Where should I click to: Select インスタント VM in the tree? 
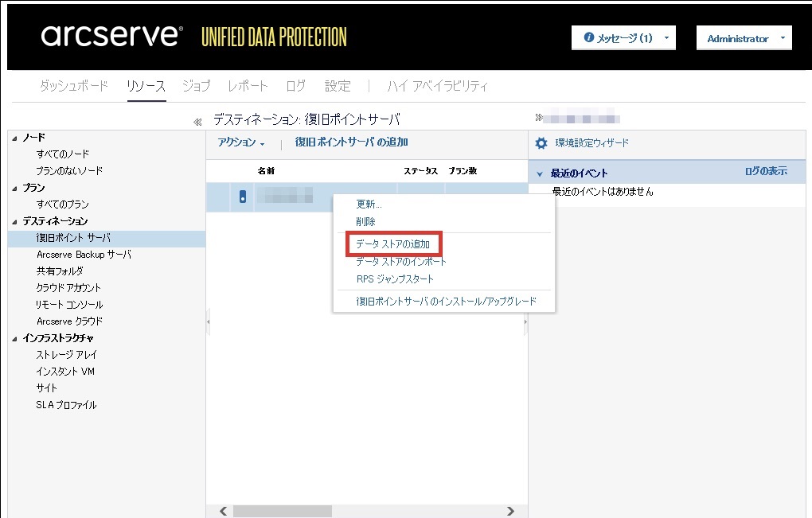point(65,372)
